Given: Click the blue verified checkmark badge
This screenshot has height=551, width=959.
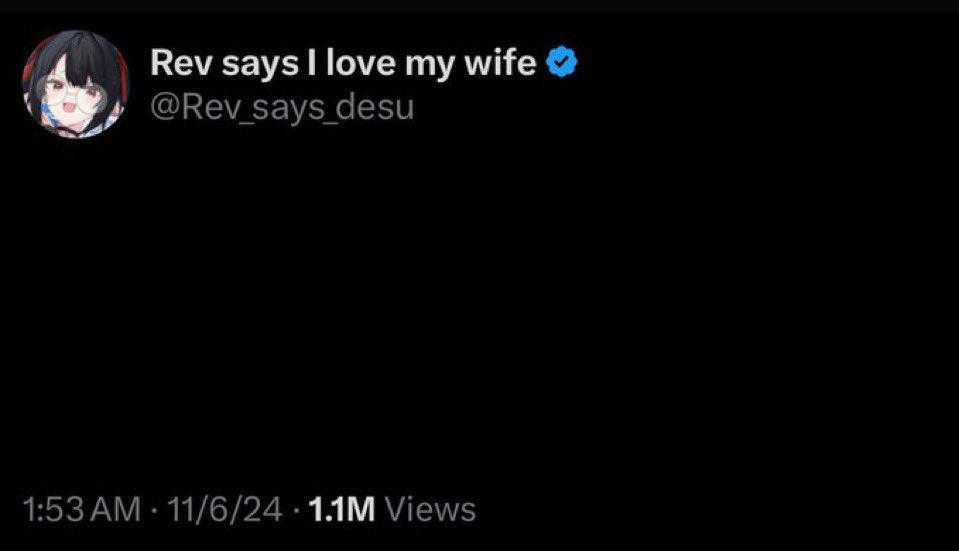Looking at the screenshot, I should click(563, 64).
